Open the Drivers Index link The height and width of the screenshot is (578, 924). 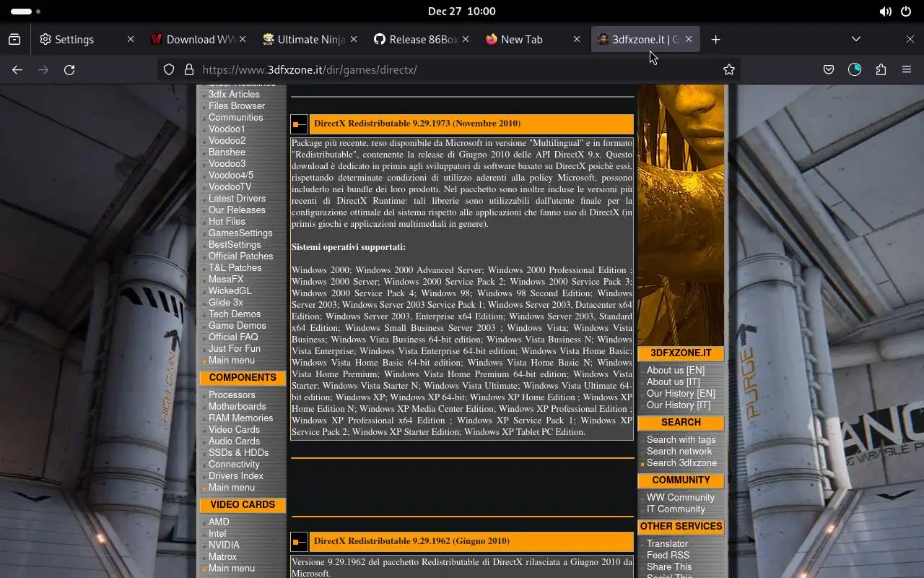tap(236, 476)
